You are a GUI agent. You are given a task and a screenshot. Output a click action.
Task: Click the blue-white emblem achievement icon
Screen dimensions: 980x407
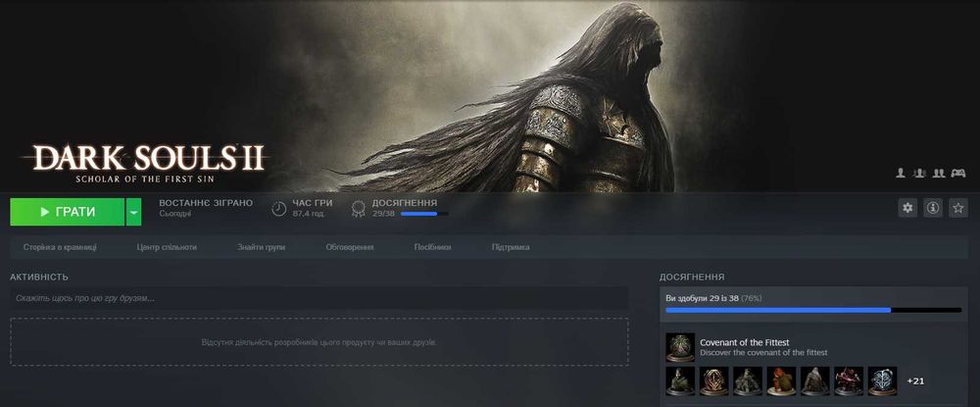[883, 382]
